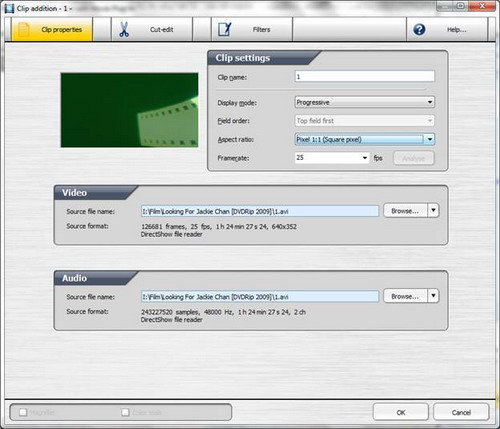The height and width of the screenshot is (429, 500).
Task: Confirm the dialog with OK
Action: [401, 412]
